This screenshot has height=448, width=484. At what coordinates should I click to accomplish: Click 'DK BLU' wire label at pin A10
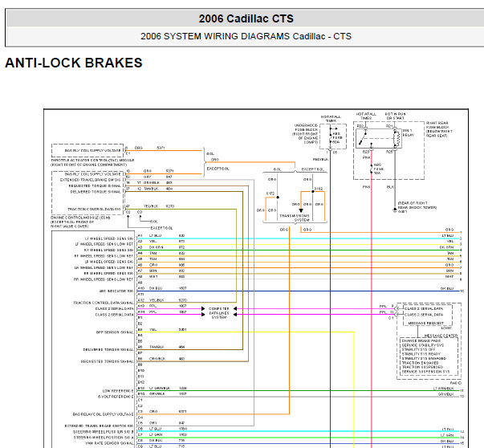pyautogui.click(x=156, y=288)
